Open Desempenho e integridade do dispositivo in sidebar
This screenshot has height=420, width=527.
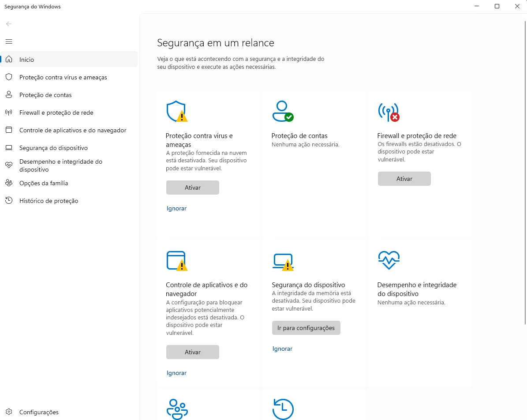(x=69, y=165)
